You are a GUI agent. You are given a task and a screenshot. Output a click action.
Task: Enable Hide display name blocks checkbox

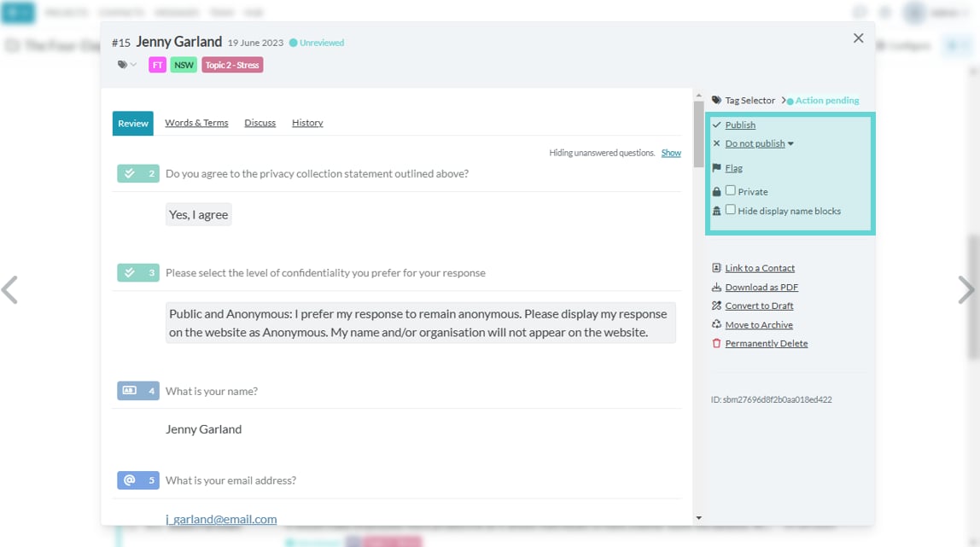731,210
